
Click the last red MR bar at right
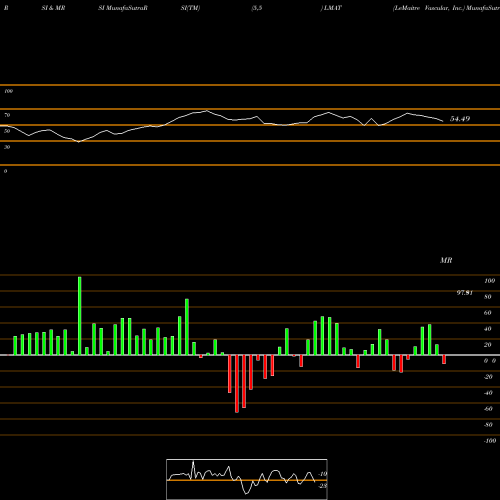(x=444, y=359)
